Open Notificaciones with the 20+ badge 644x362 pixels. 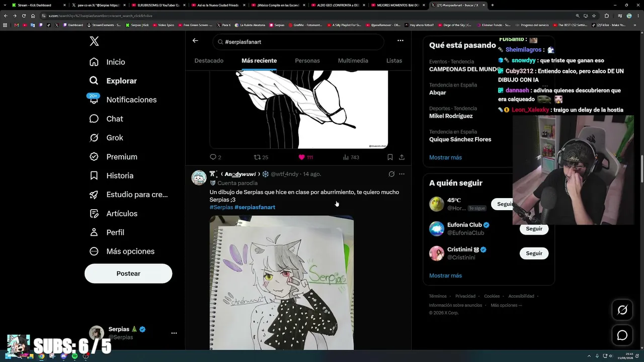(x=123, y=100)
